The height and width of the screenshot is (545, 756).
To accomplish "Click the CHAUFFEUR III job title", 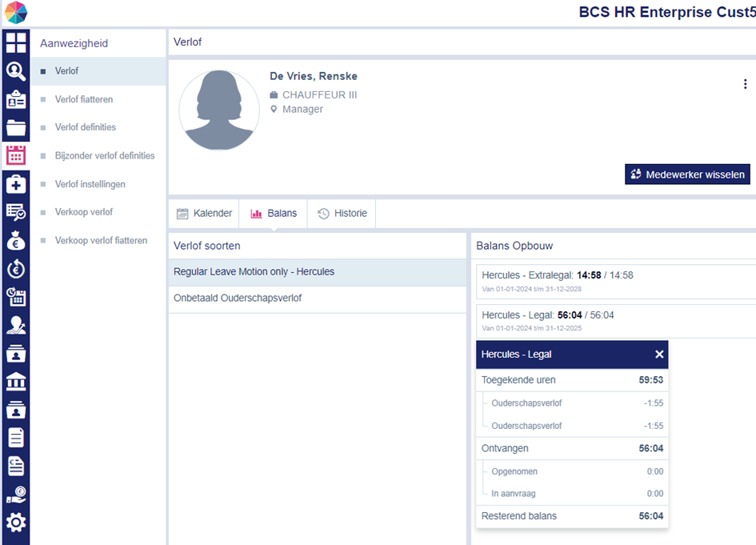I will (319, 95).
